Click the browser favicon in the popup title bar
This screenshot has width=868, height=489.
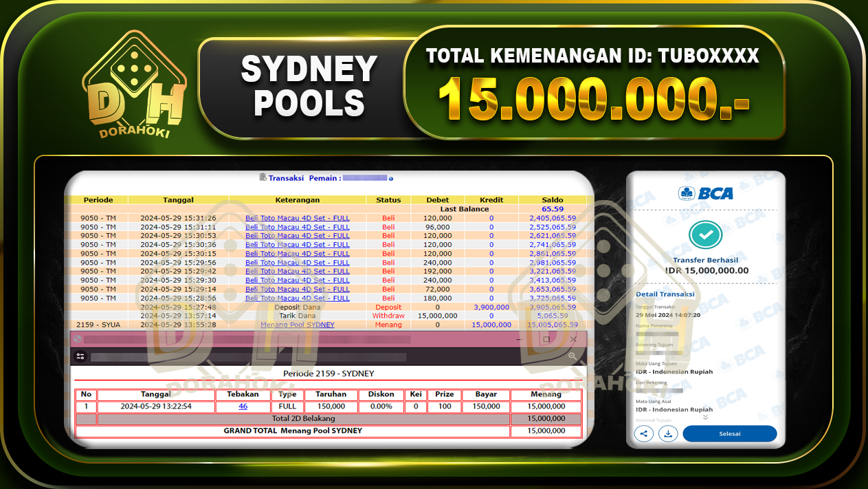pyautogui.click(x=77, y=338)
